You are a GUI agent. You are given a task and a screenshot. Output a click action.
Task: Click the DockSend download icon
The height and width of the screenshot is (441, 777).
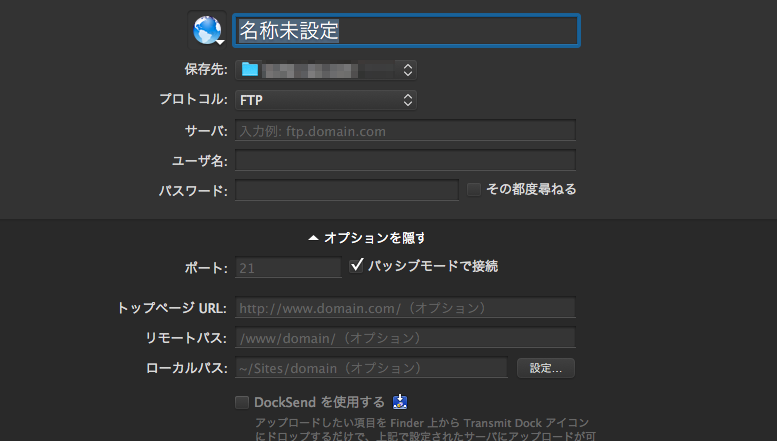(x=400, y=402)
